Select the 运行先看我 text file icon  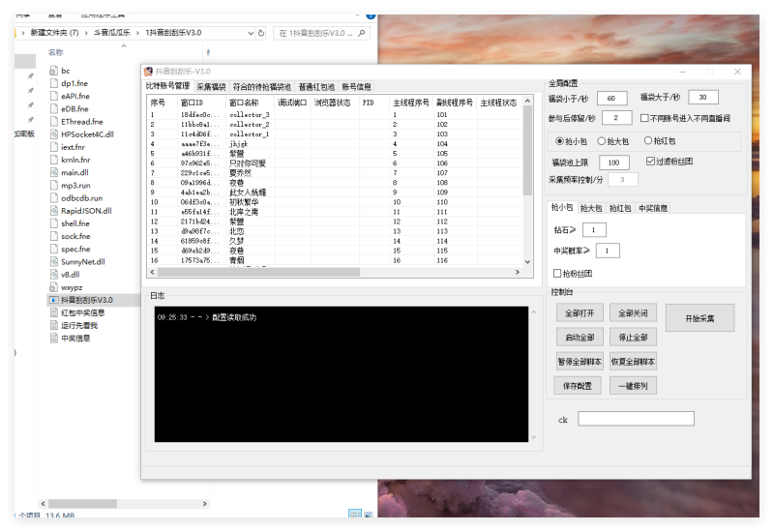[54, 326]
